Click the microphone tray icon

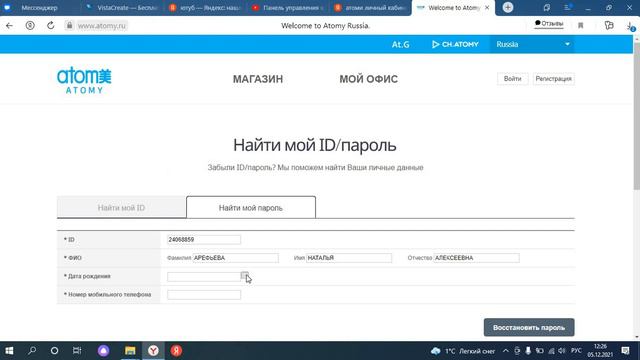[x=528, y=351]
